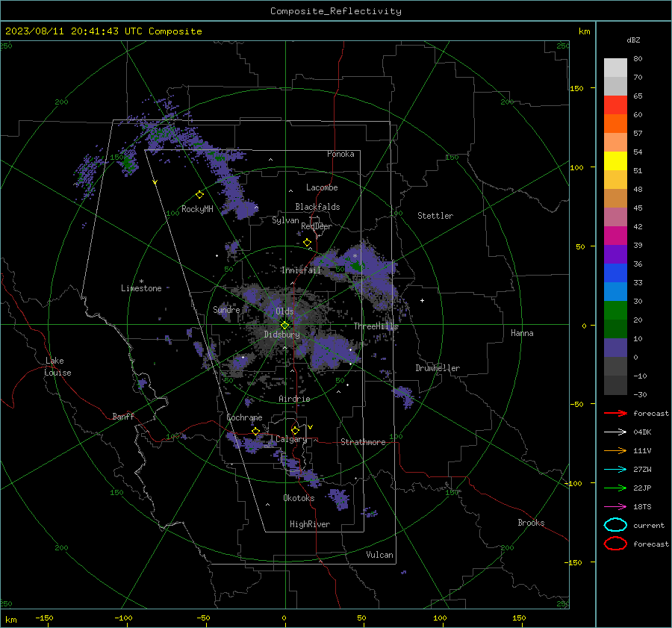The image size is (672, 628).
Task: Click the Lake Louise label
Action: coord(57,367)
